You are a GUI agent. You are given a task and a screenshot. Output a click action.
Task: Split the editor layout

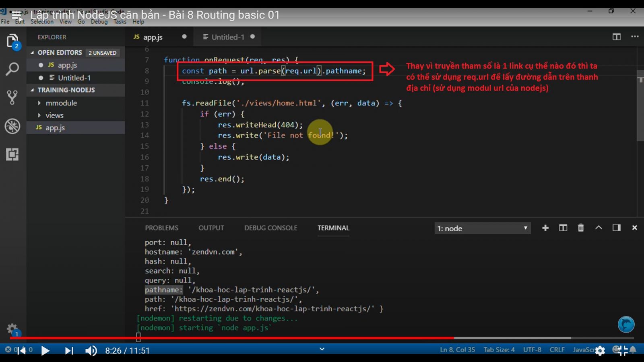click(617, 37)
